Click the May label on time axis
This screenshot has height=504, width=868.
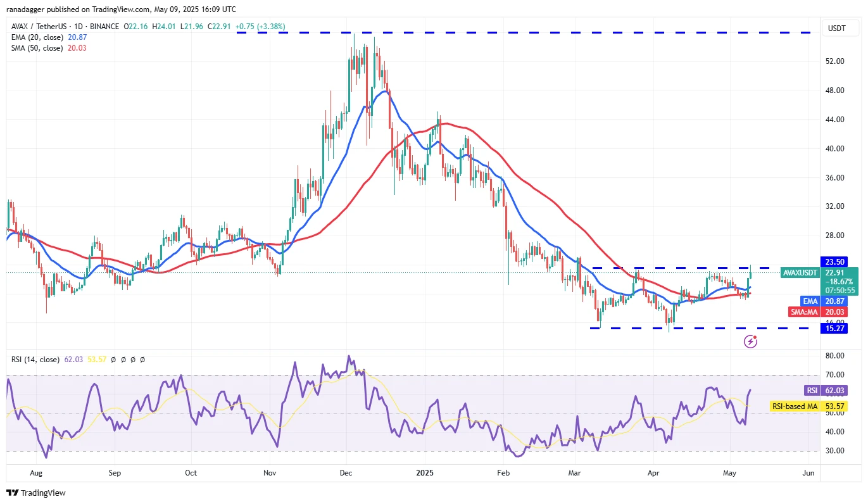729,473
